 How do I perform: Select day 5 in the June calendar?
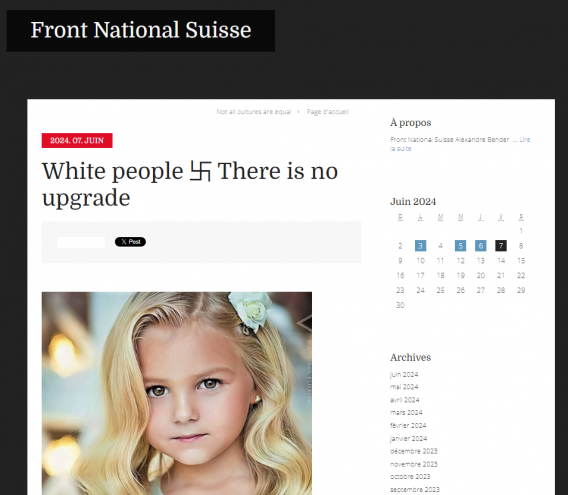(x=460, y=246)
